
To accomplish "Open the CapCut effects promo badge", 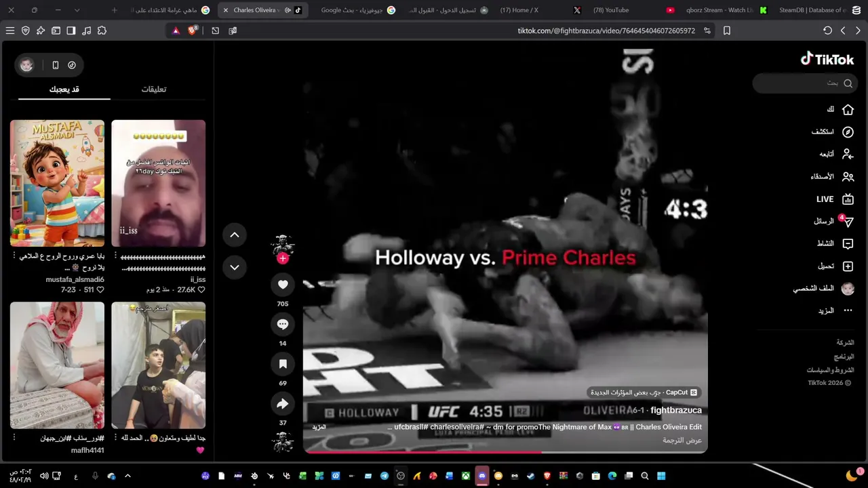I will [644, 392].
